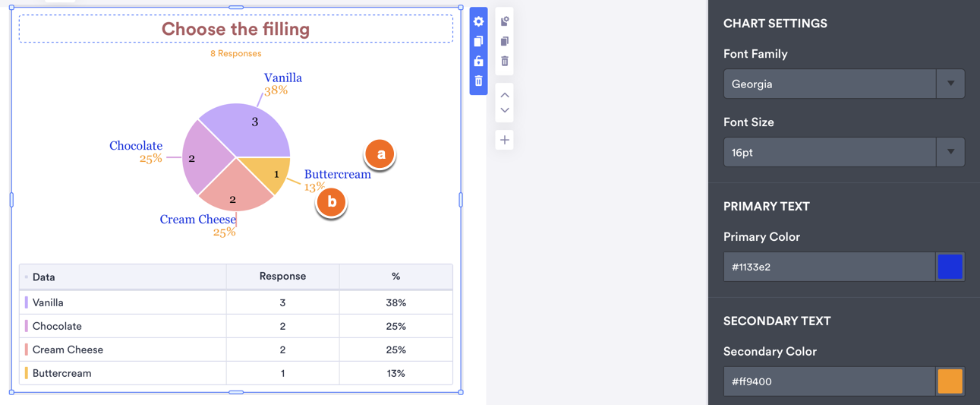Duplicate page using white toolbar copy icon

pyautogui.click(x=505, y=41)
